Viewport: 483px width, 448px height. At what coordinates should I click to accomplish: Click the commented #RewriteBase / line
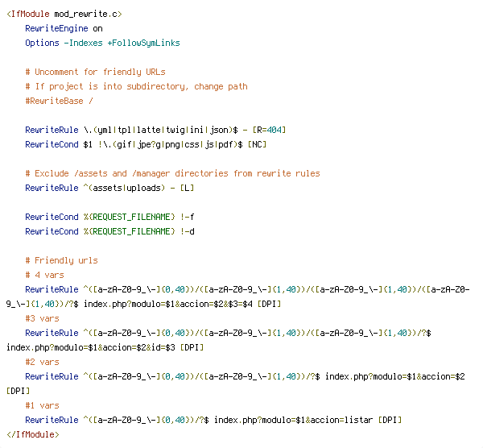(59, 102)
